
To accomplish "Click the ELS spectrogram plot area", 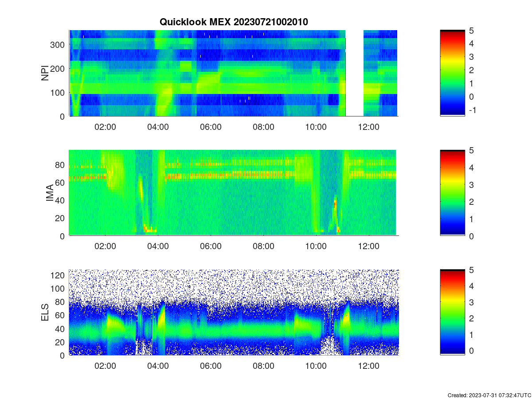I will click(233, 312).
